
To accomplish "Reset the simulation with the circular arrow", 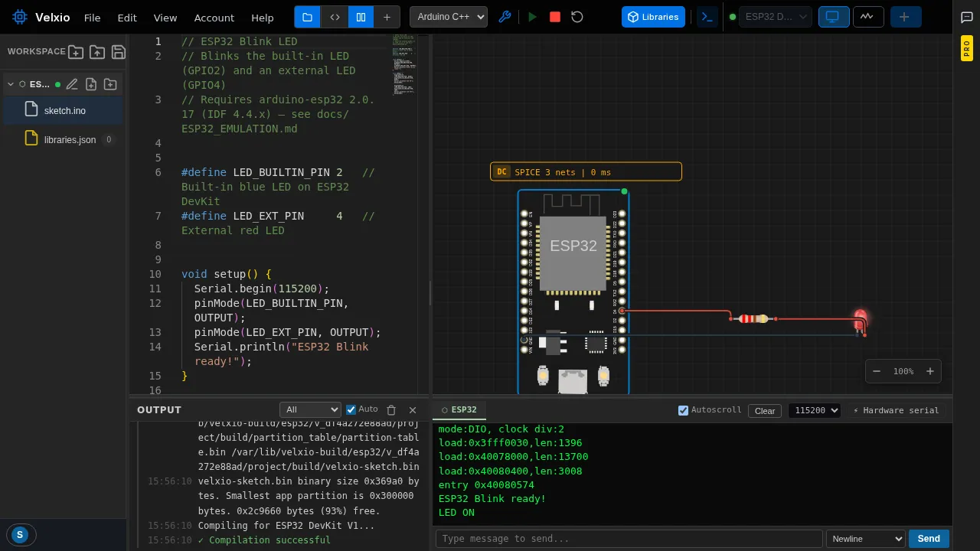I will pyautogui.click(x=577, y=17).
